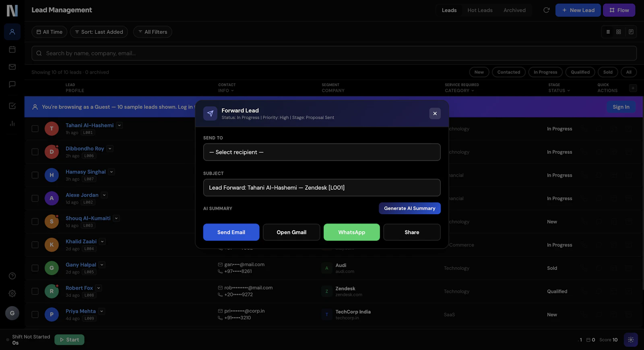Viewport: 644px width, 350px height.
Task: Open the calendar icon in the sidebar
Action: (x=12, y=50)
